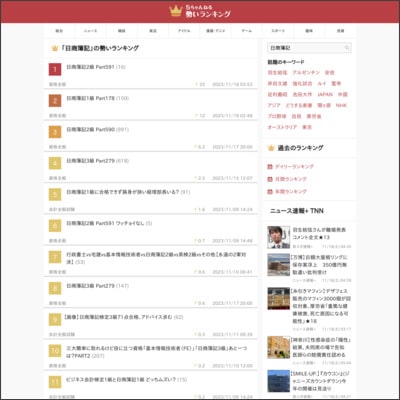Click the 日商簿記 search input field
Viewport: 400px width, 400px height.
[x=305, y=48]
